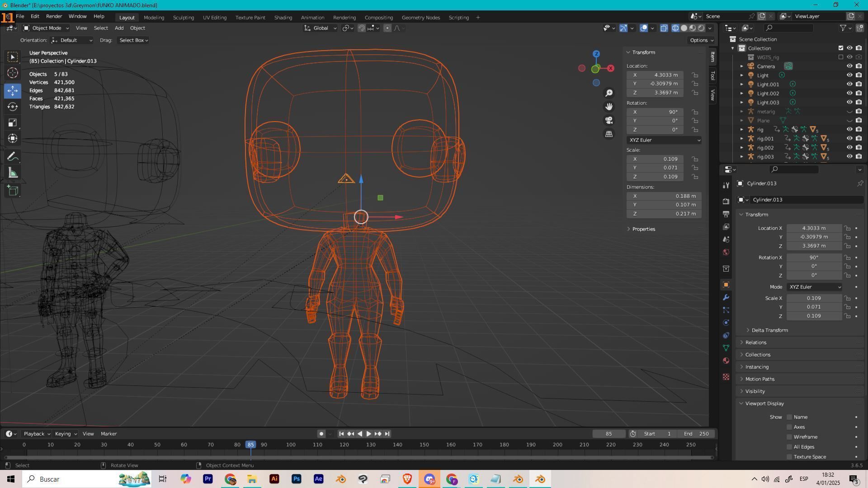Open the Render menu
The image size is (868, 488).
pos(54,16)
